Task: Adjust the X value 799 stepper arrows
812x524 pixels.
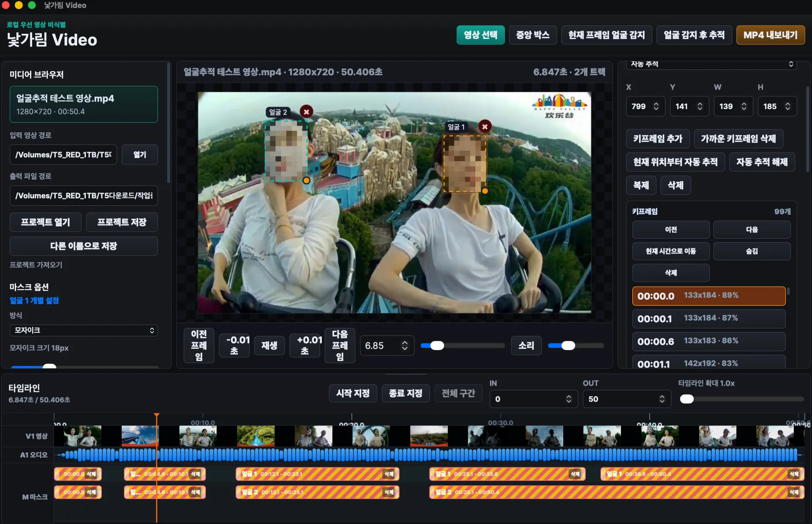Action: 656,106
